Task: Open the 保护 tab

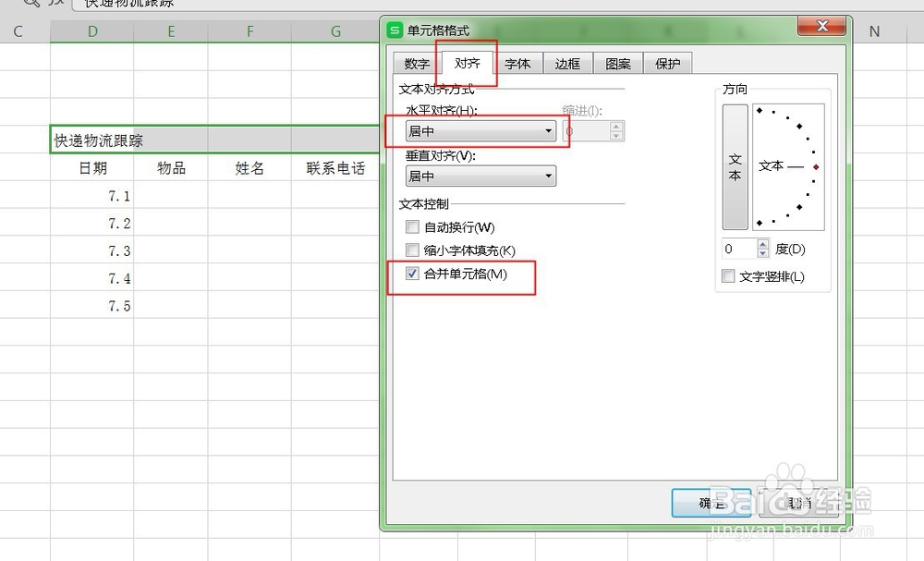Action: 667,63
